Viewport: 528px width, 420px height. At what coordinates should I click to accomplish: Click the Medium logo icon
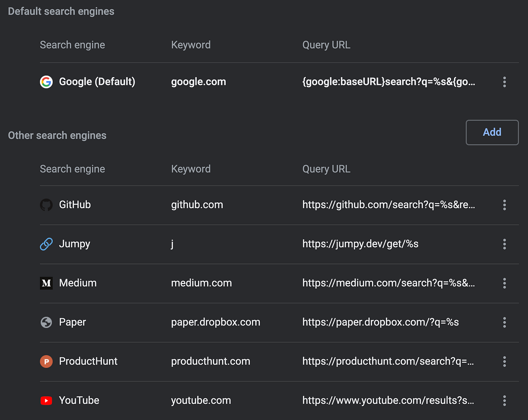click(x=46, y=283)
